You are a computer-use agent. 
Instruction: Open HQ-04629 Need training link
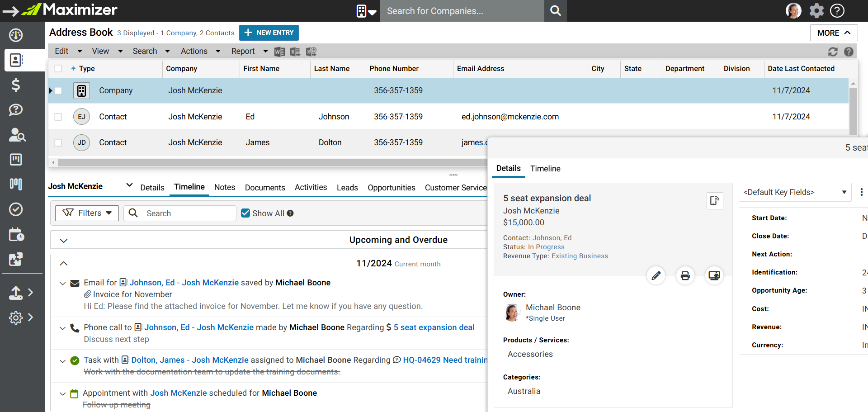click(445, 360)
